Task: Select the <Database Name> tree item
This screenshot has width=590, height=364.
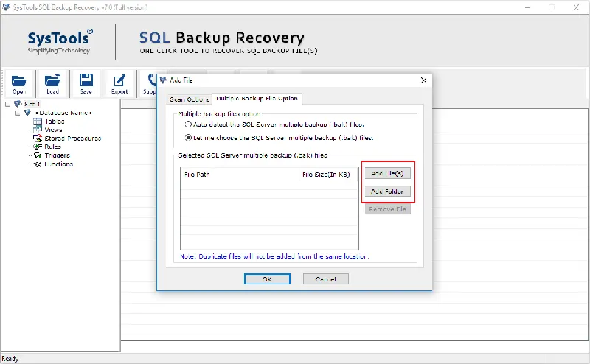Action: point(63,113)
